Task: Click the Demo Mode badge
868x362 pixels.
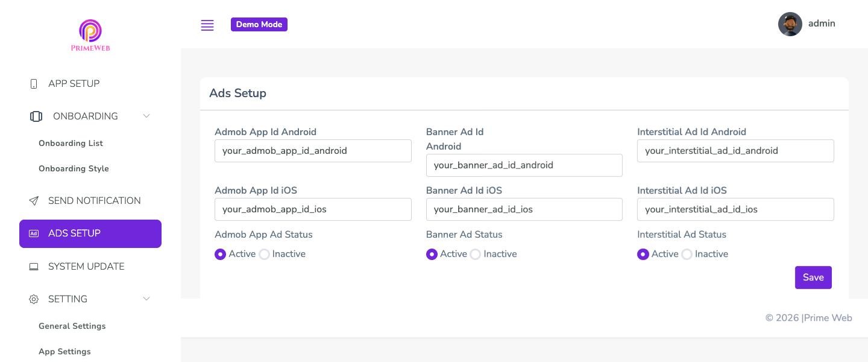Action: (259, 25)
